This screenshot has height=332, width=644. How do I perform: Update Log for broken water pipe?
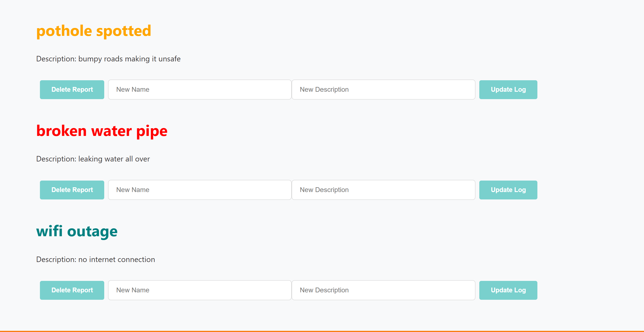click(x=508, y=190)
